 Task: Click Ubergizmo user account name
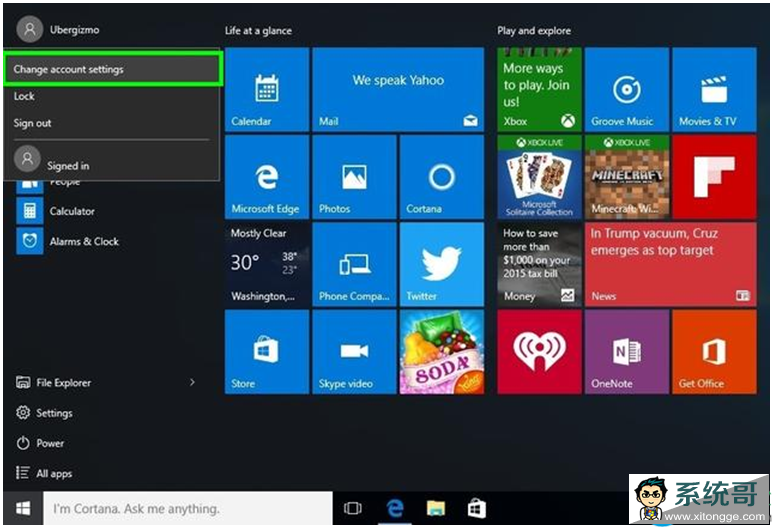73,30
